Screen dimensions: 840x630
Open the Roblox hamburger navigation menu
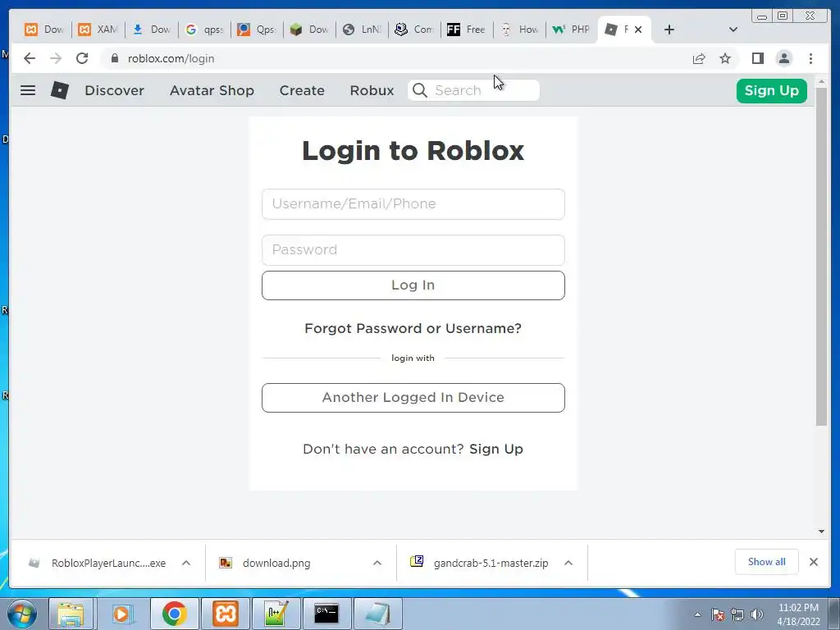point(28,90)
